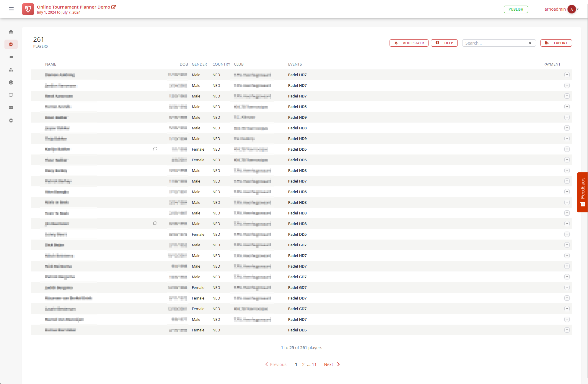588x384 pixels.
Task: Open the hamburger menu icon
Action: click(11, 9)
